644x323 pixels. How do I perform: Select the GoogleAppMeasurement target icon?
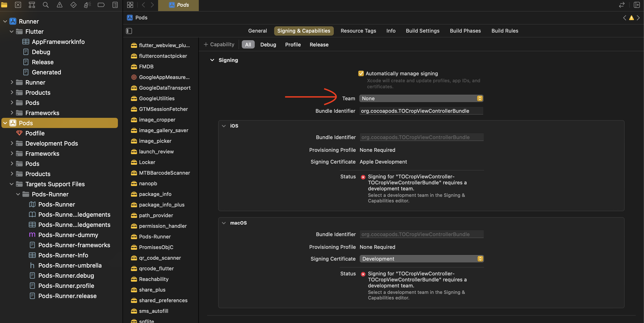[x=134, y=77]
